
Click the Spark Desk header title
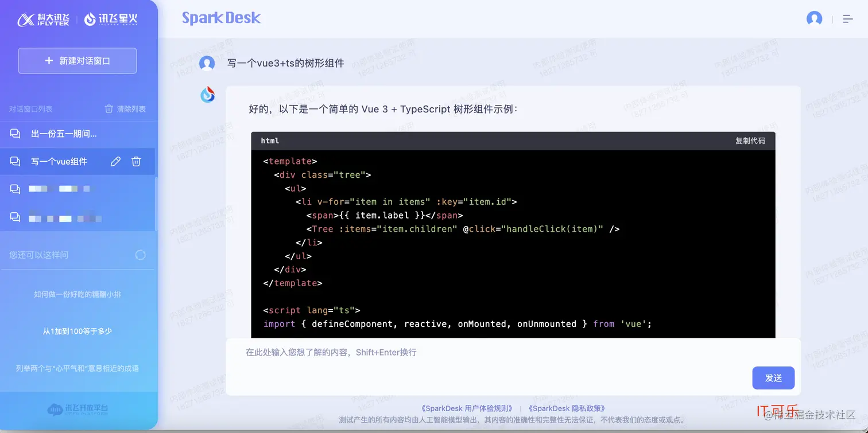coord(221,18)
